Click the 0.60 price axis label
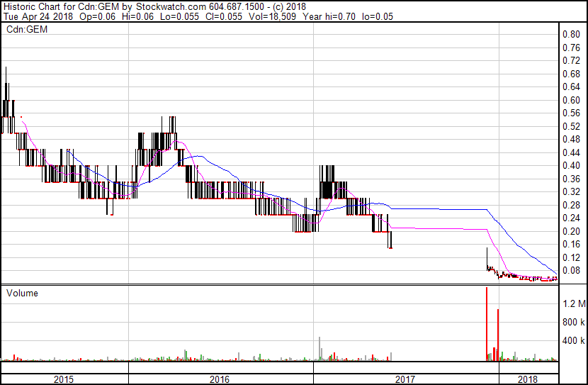 [571, 100]
